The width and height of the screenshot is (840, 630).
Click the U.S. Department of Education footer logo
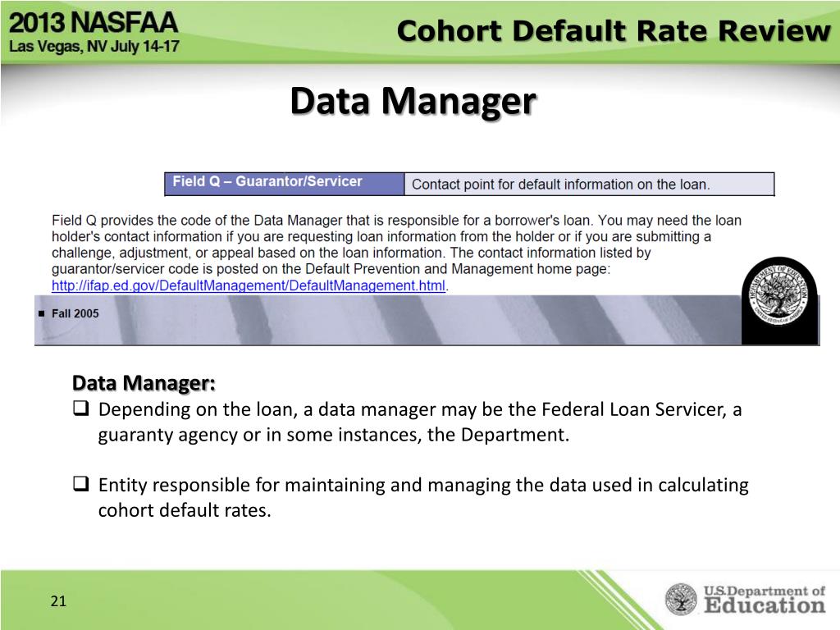745,599
